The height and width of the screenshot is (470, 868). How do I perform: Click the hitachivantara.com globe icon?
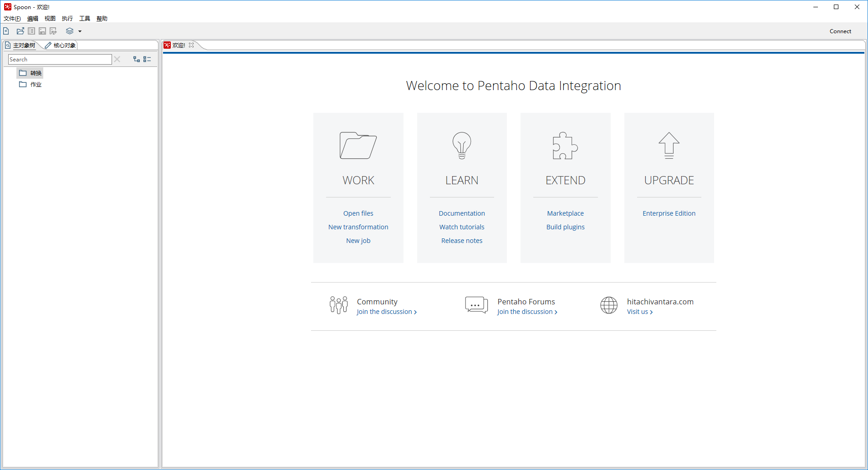click(x=609, y=305)
